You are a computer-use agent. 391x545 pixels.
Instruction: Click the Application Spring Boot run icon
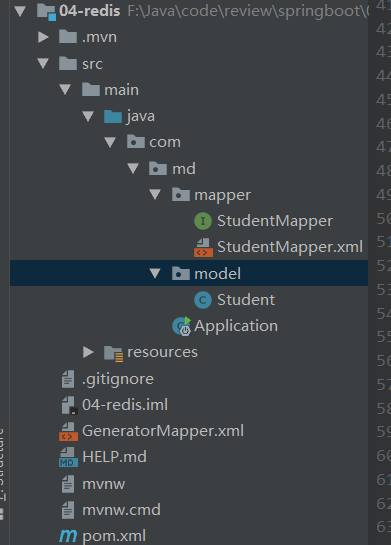(x=182, y=326)
